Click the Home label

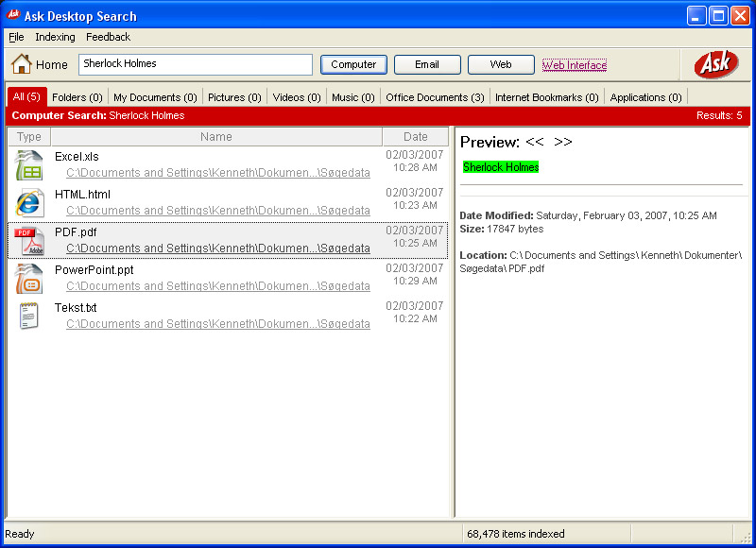(52, 64)
